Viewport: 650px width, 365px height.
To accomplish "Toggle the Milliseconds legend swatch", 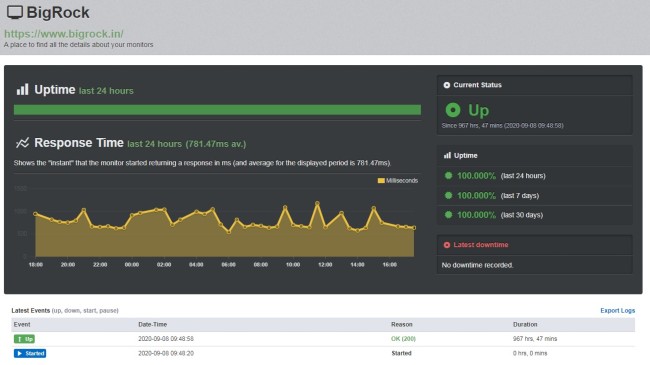I will coord(381,180).
